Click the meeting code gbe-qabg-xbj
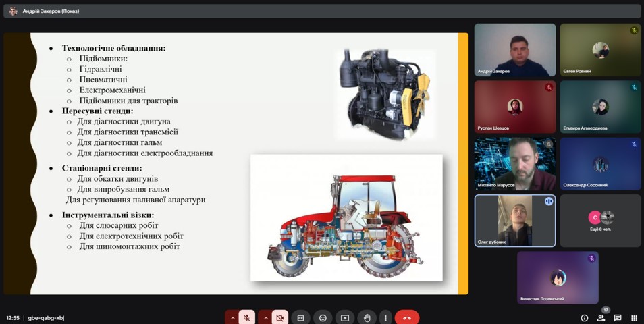This screenshot has height=324, width=644. 46,318
